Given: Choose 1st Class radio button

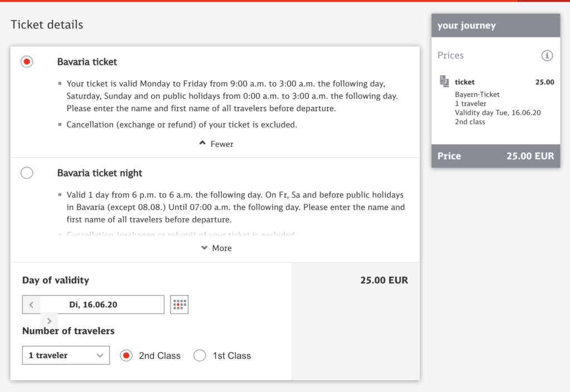Looking at the screenshot, I should 200,356.
